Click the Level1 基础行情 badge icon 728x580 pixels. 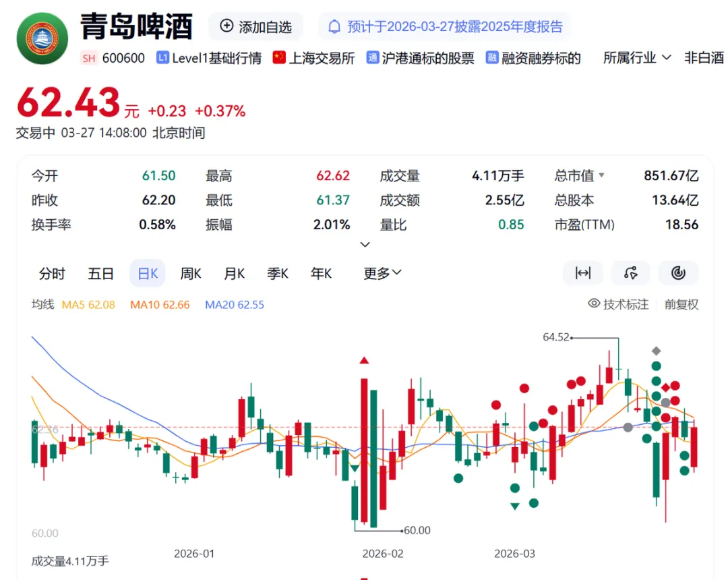pos(162,58)
